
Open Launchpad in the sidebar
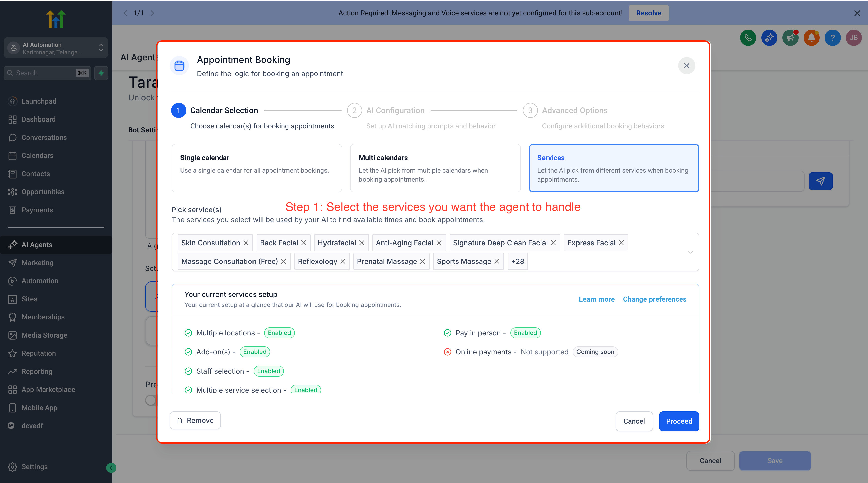(56, 101)
